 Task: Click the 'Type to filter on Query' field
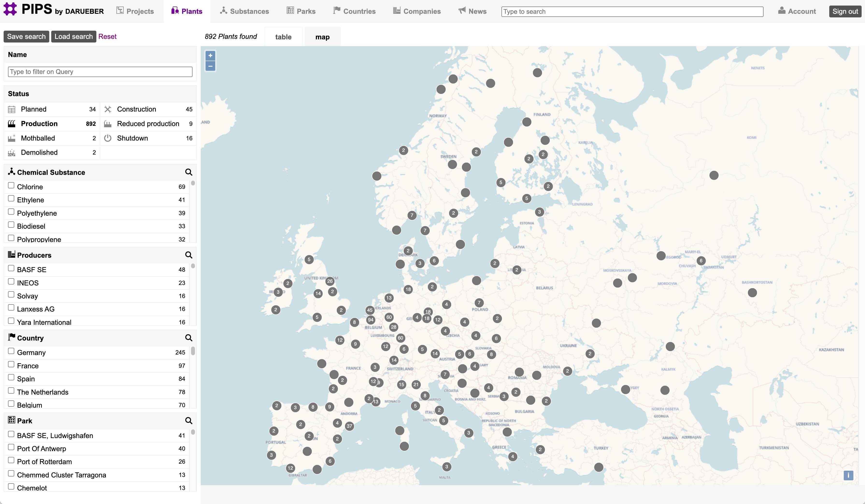(100, 71)
